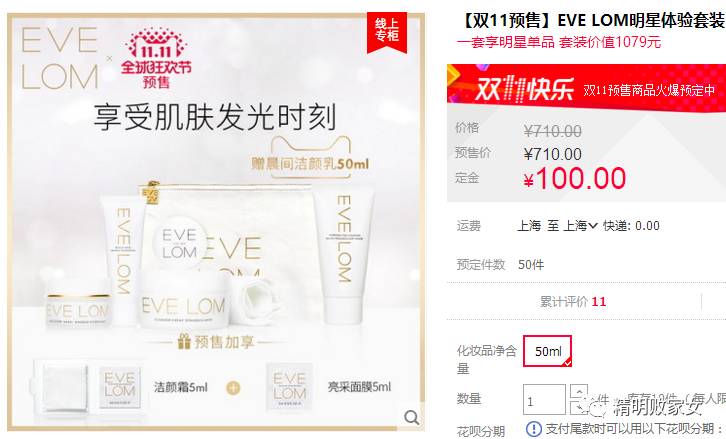
Task: Click the 洁颜霜5ml sample thumbnail
Action: point(119,388)
